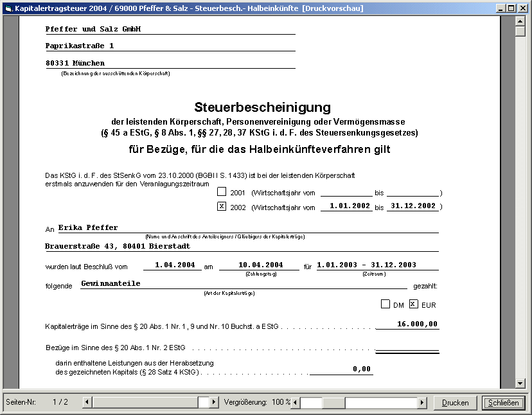532x415 pixels.
Task: Click the vertical scrollbar thumb
Action: click(x=520, y=31)
